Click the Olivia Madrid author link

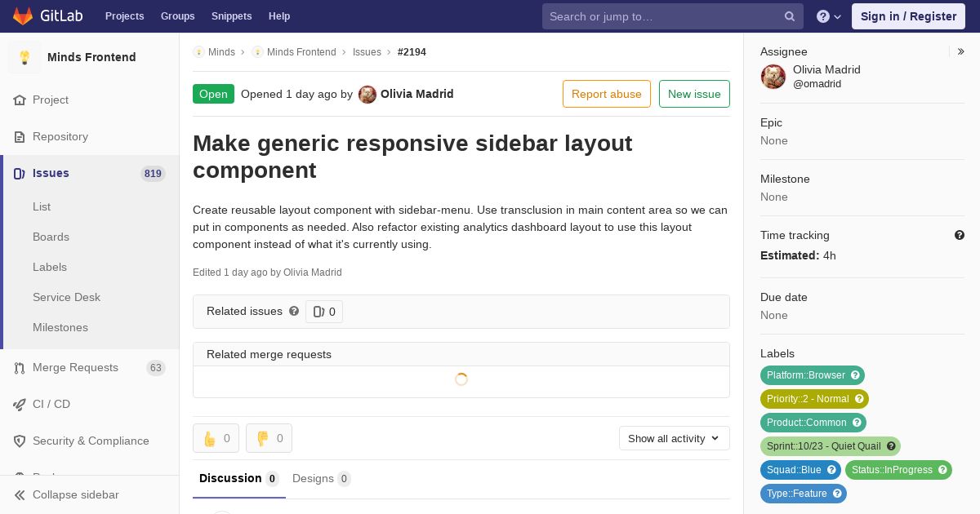coord(416,94)
